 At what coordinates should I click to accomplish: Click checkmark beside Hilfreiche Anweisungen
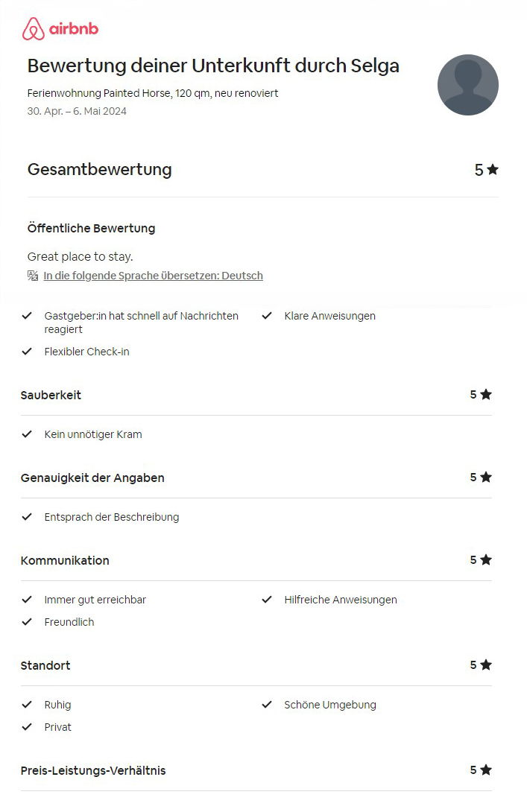click(x=267, y=599)
